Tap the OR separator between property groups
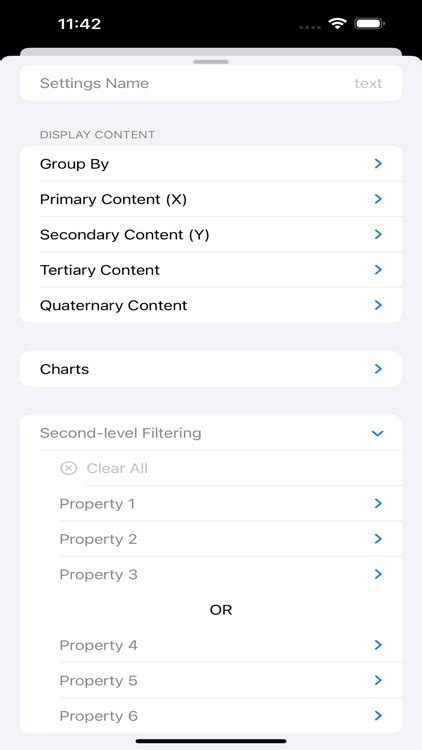 pos(221,610)
